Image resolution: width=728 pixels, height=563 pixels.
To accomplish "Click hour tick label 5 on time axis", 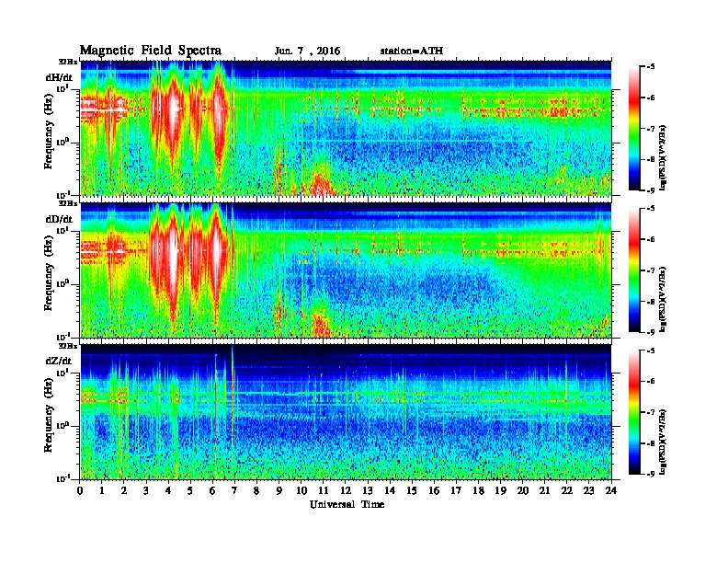I will (190, 490).
